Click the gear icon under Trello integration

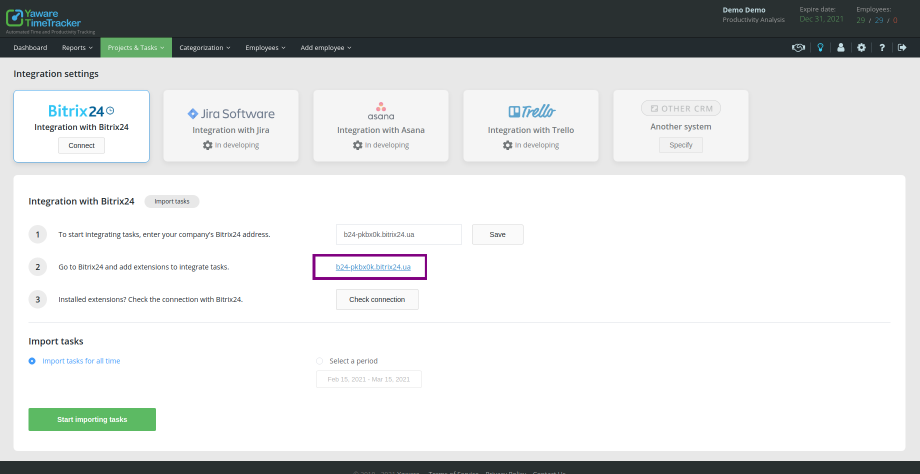508,145
